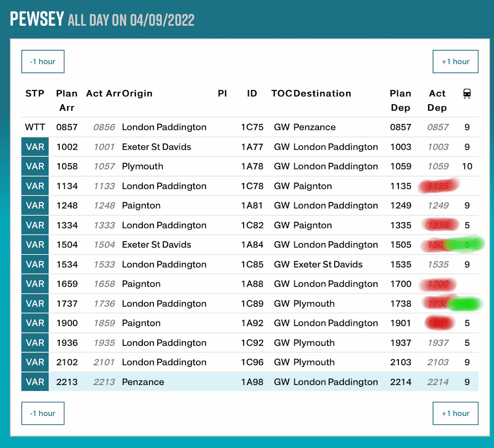Select the 1A78 train ID

click(252, 166)
